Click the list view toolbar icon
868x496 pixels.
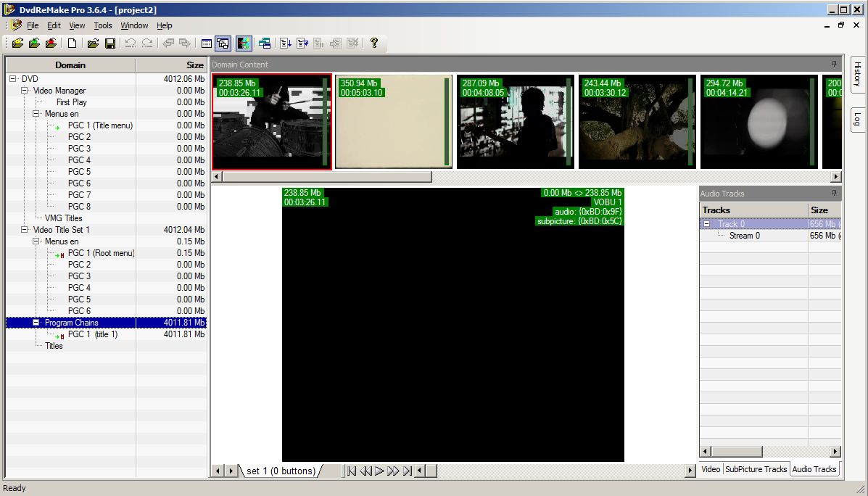pyautogui.click(x=207, y=44)
